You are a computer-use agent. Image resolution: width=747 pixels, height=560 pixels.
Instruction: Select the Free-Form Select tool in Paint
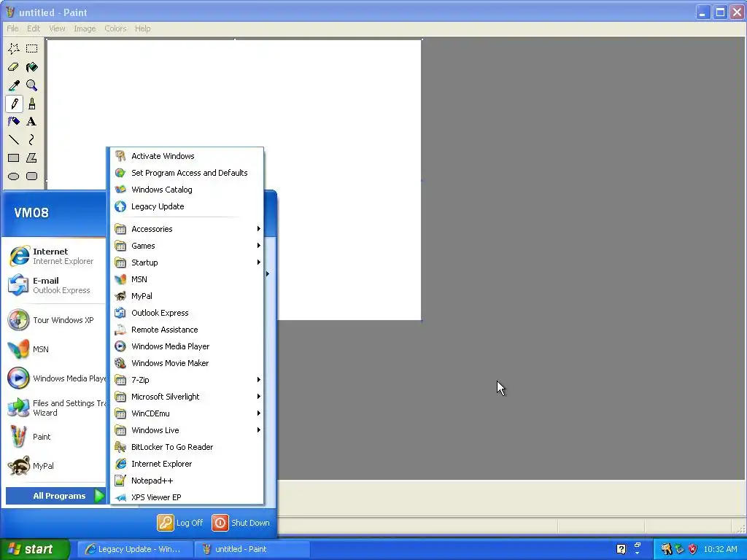[x=14, y=49]
